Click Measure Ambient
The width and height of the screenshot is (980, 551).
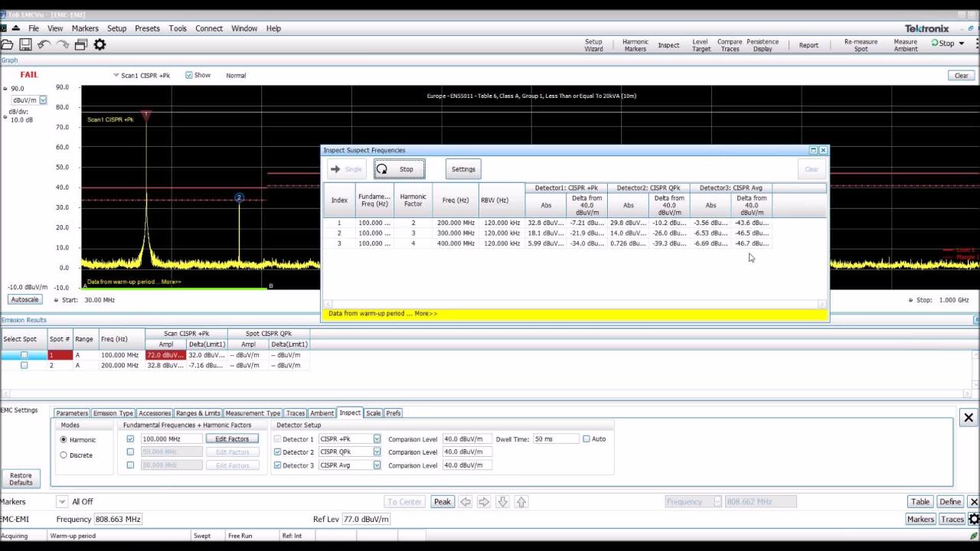[x=905, y=45]
